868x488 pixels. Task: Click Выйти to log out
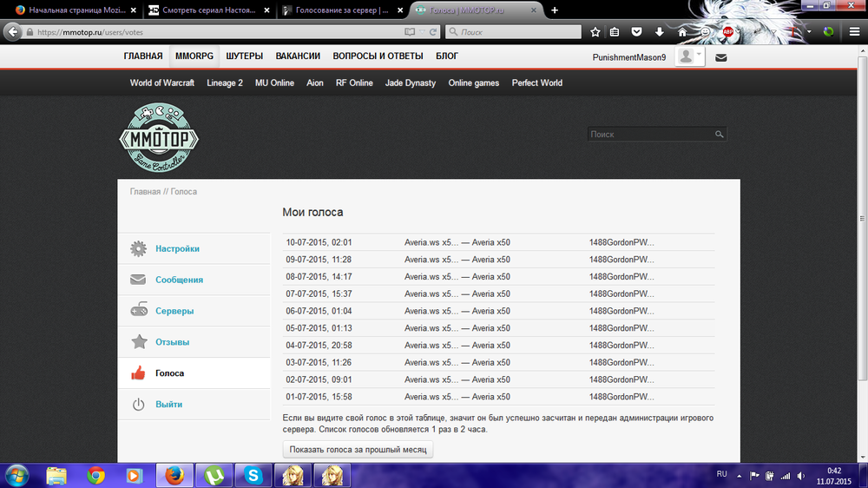[168, 405]
